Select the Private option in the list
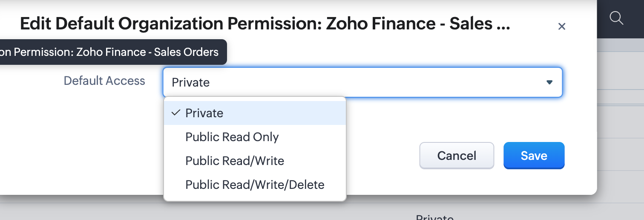644x220 pixels. click(x=204, y=113)
